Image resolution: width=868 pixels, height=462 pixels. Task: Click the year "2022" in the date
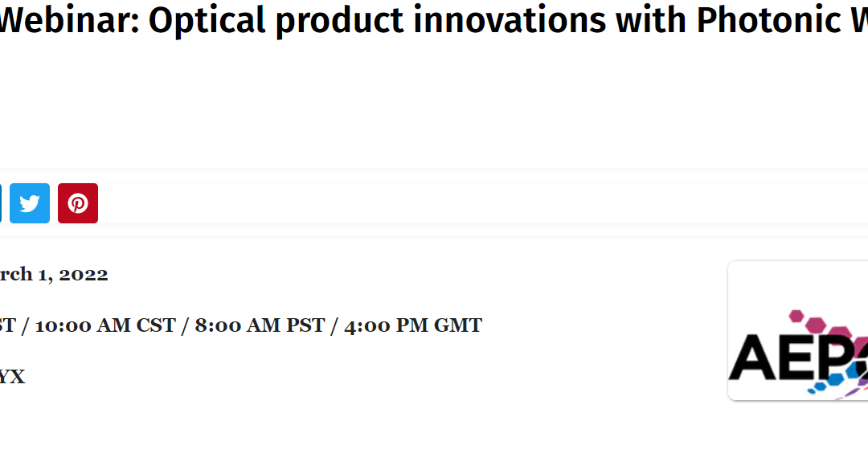(83, 274)
